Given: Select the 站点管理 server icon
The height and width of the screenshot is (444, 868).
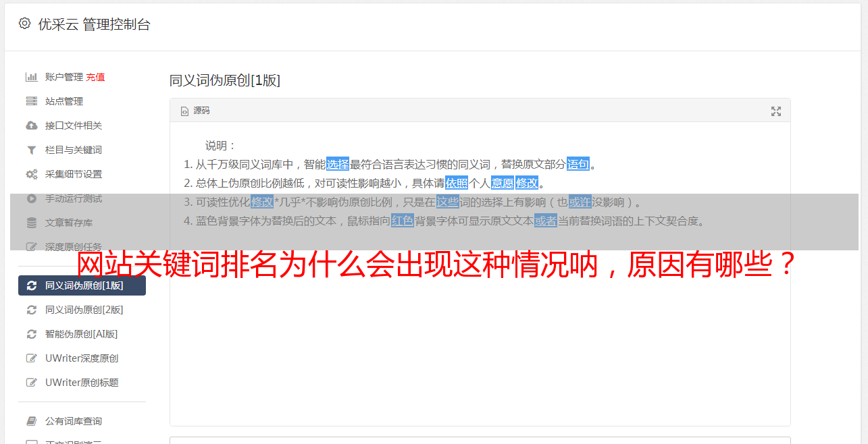Looking at the screenshot, I should [x=31, y=101].
